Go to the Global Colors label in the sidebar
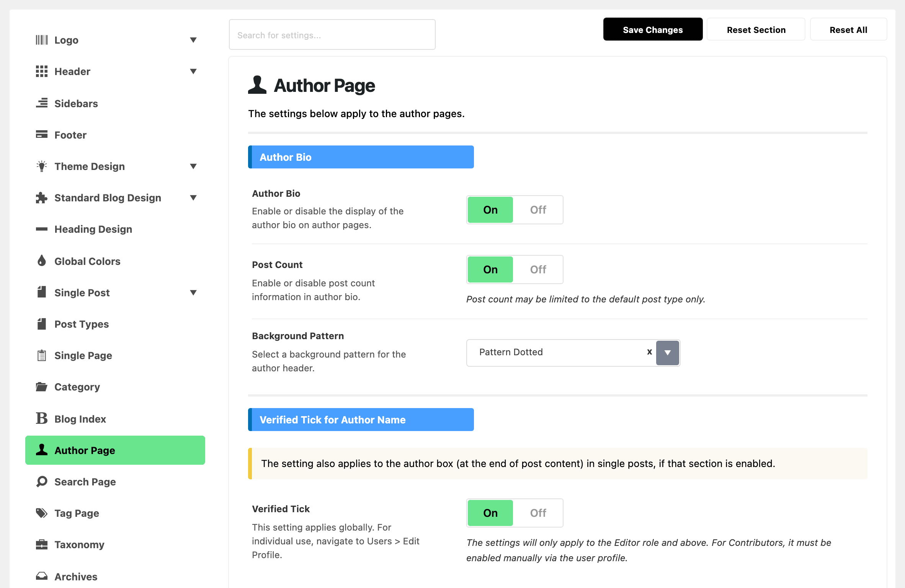 [x=87, y=261]
